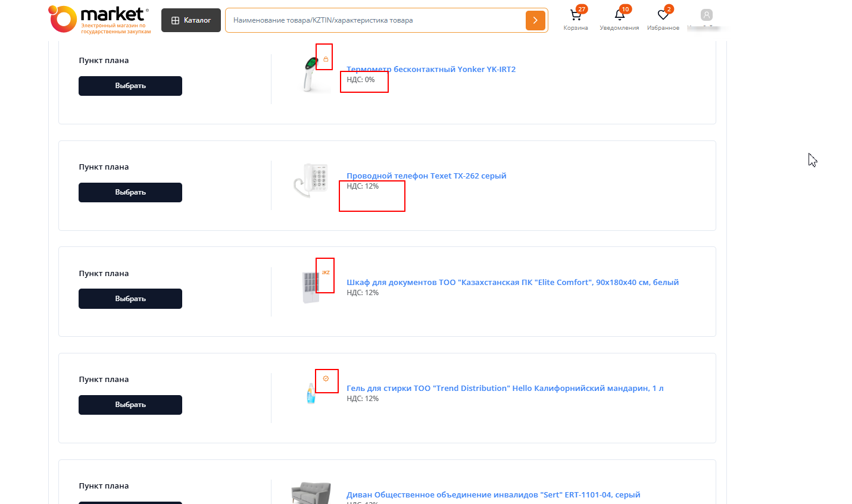The height and width of the screenshot is (504, 852).
Task: Open the shopping cart (Корзина) icon
Action: coord(576,15)
